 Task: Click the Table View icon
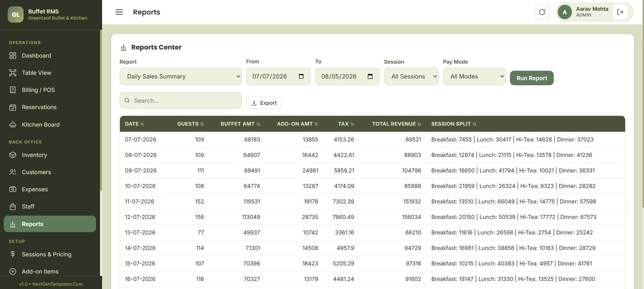coord(13,73)
